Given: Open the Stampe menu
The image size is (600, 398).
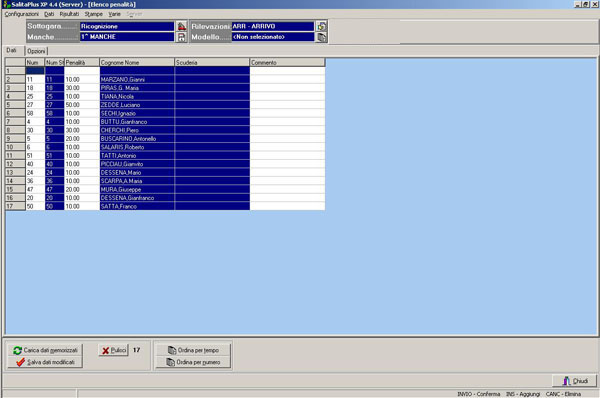Looking at the screenshot, I should 94,14.
